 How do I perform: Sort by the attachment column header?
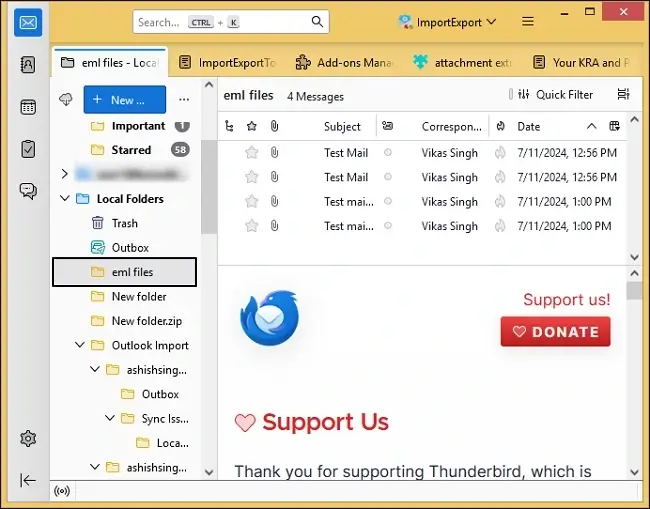tap(274, 126)
